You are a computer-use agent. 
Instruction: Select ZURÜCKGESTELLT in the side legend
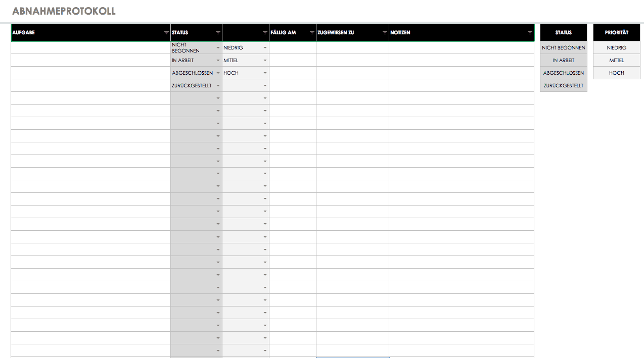point(564,86)
